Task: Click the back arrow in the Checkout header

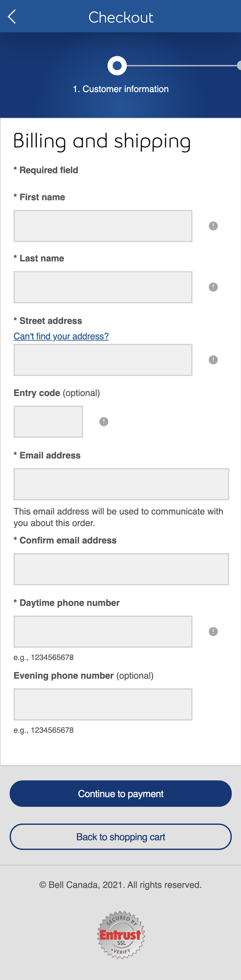Action: (x=11, y=16)
